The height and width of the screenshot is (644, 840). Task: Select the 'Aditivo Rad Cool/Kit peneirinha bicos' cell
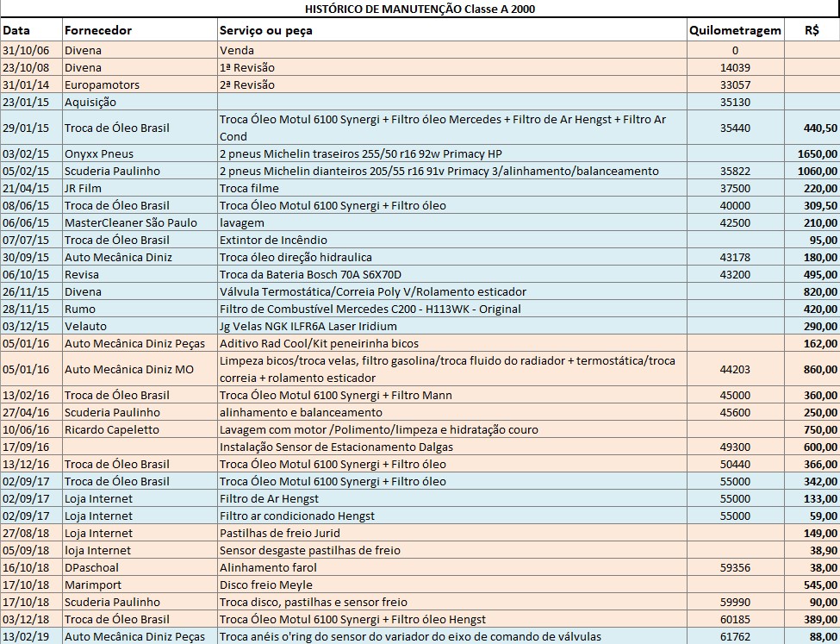pos(452,343)
